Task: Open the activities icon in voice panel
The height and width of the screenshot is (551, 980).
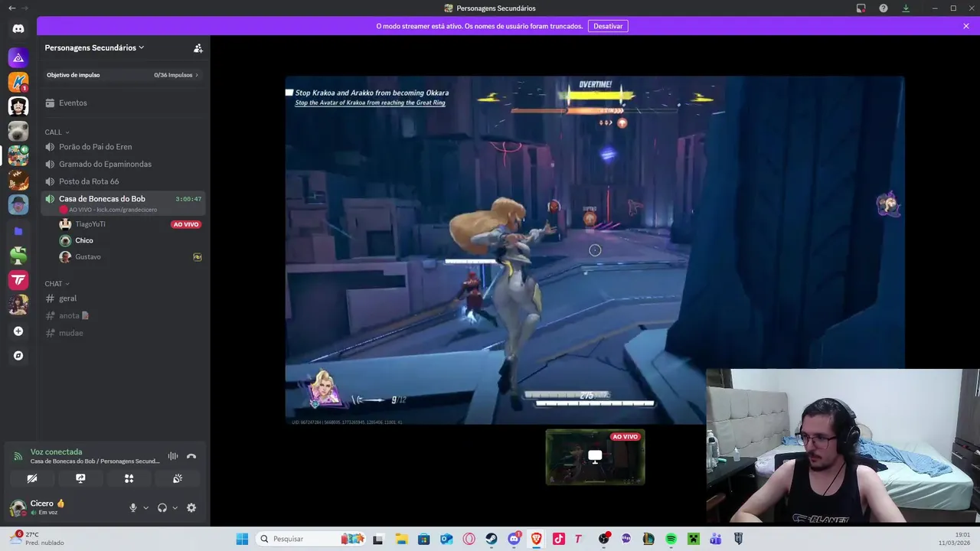Action: pos(129,478)
